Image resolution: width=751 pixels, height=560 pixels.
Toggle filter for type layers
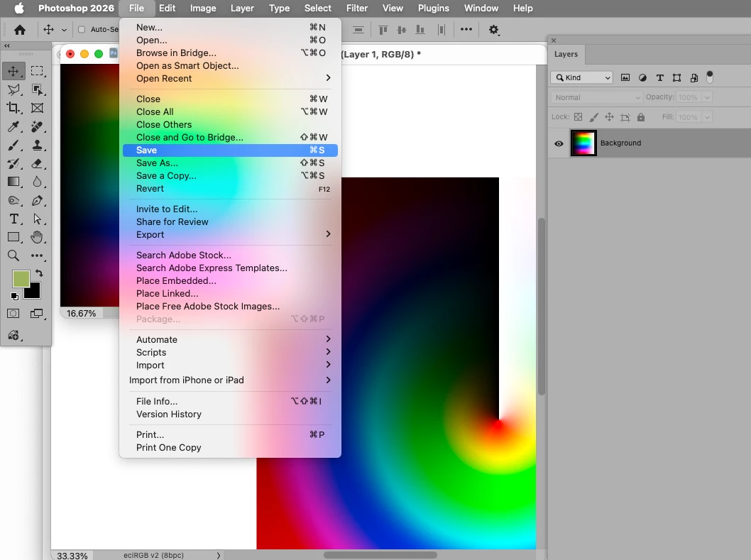[659, 77]
